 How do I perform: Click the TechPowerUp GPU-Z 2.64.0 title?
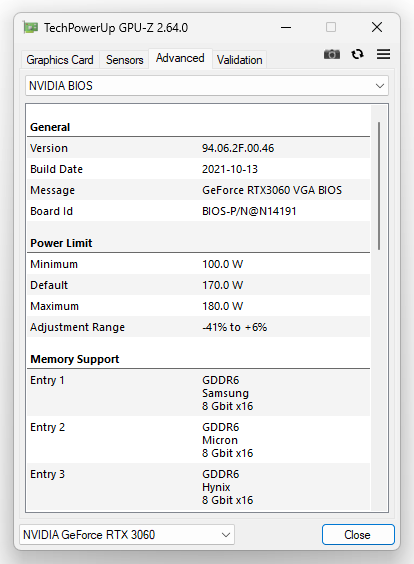[x=116, y=28]
